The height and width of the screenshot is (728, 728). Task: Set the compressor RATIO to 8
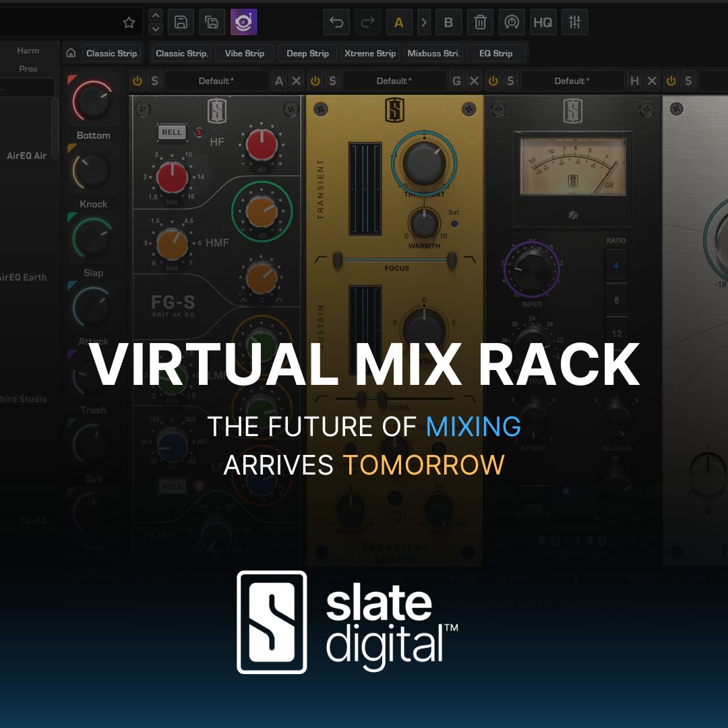click(616, 300)
